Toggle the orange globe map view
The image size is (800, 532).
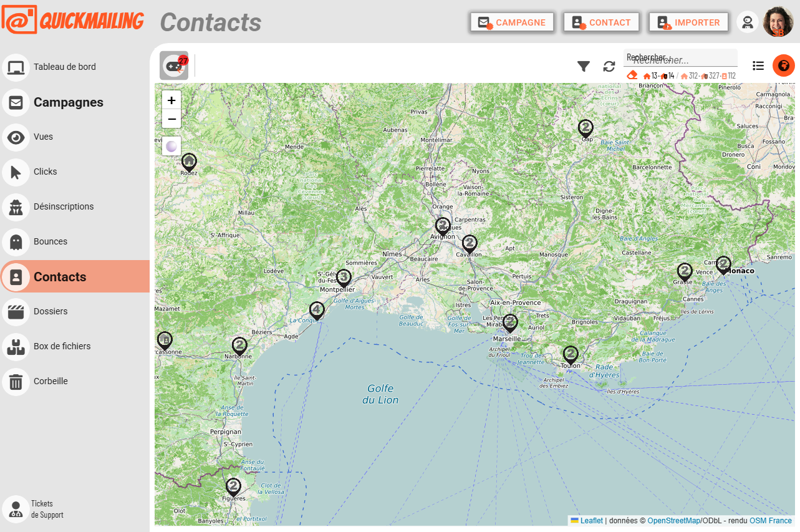(784, 65)
